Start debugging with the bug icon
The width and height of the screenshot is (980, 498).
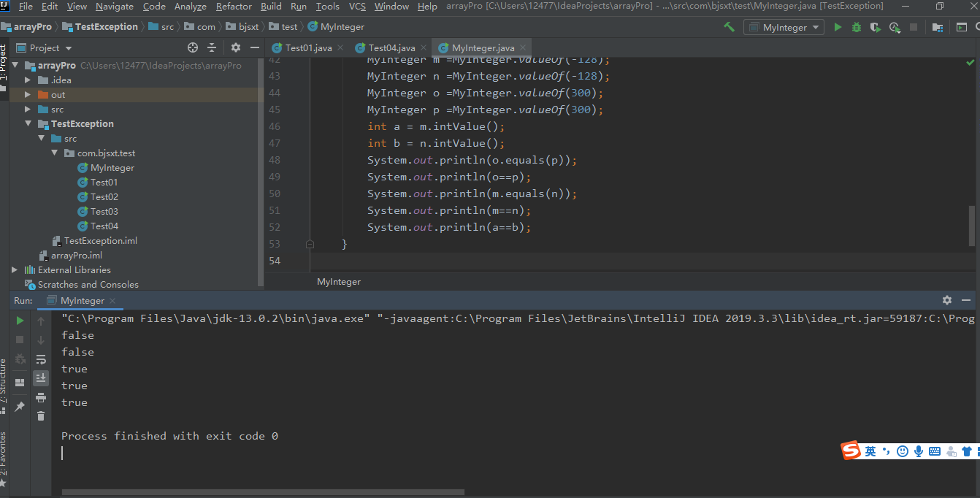tap(857, 27)
